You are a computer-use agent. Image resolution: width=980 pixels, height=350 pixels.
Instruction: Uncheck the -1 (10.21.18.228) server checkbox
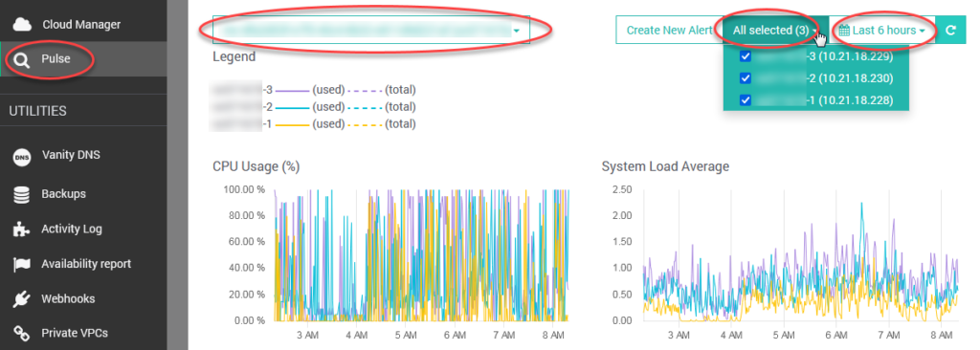pyautogui.click(x=745, y=100)
